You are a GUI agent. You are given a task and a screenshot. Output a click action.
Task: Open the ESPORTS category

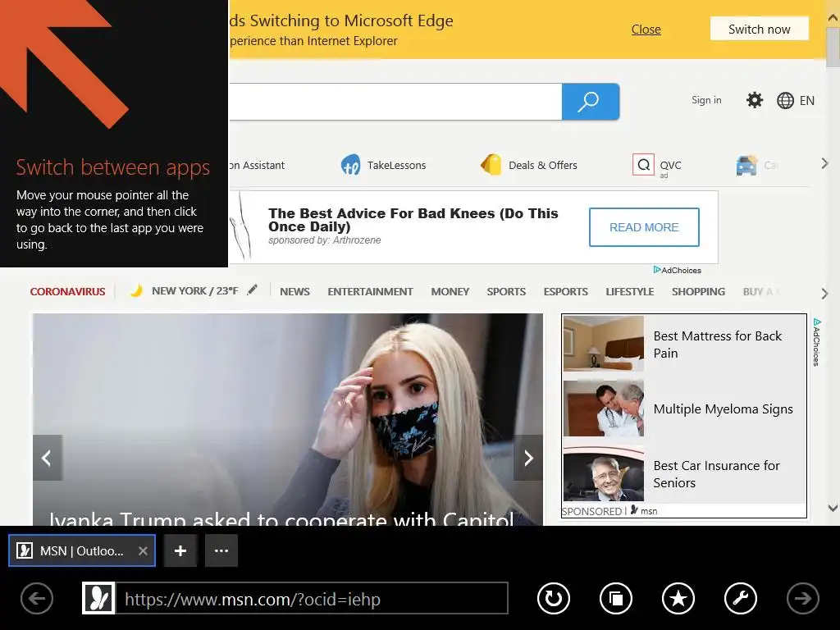pos(566,291)
